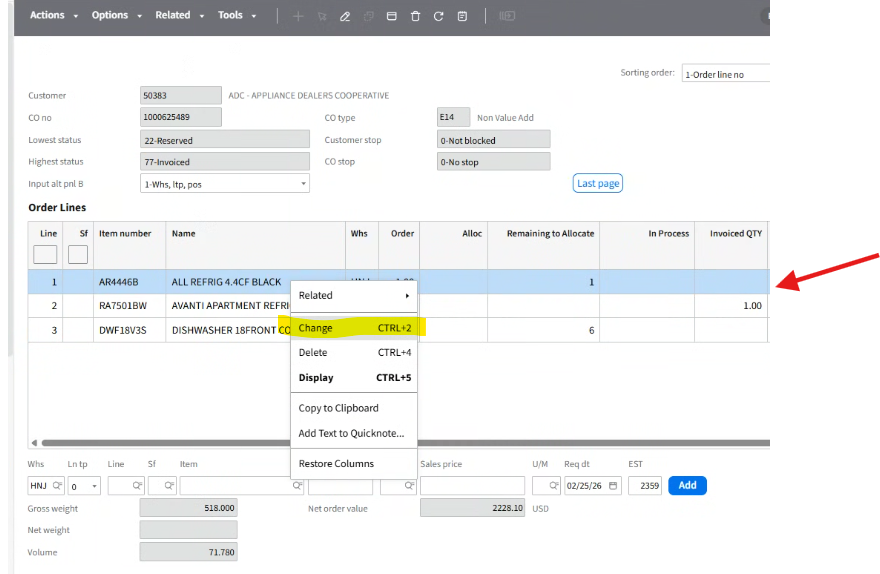Click the greyed forward panel icon after the divider
The height and width of the screenshot is (574, 880).
click(x=507, y=16)
